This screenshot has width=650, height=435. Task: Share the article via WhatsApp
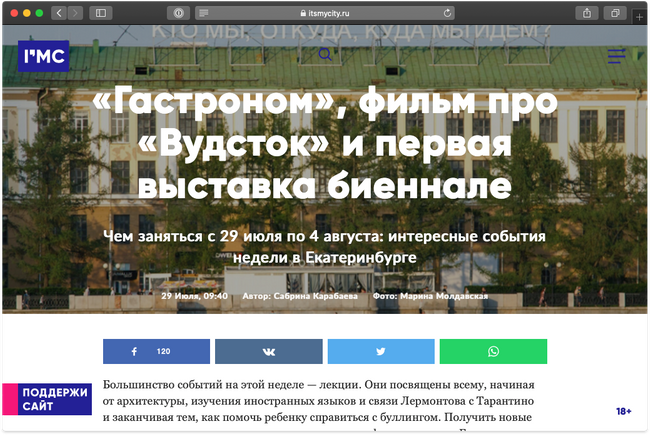coord(493,352)
